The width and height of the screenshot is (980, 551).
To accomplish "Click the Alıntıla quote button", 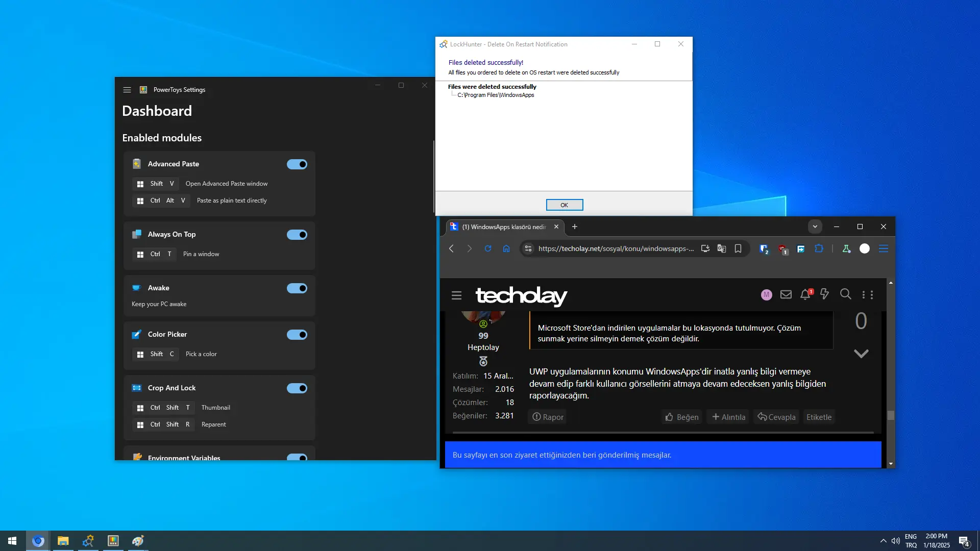I will click(x=728, y=417).
